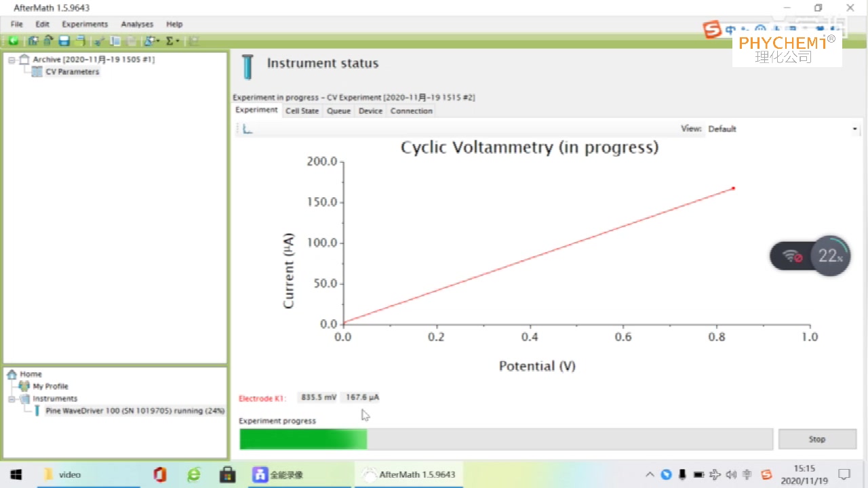Select CV Parameters in the archive tree

(x=72, y=72)
